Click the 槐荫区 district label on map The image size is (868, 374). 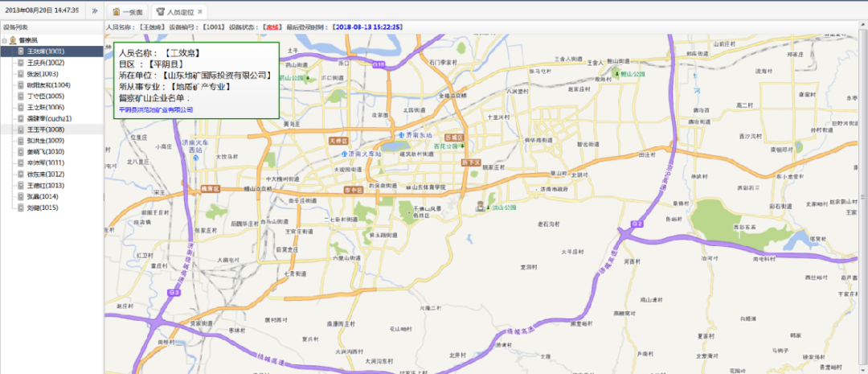211,189
